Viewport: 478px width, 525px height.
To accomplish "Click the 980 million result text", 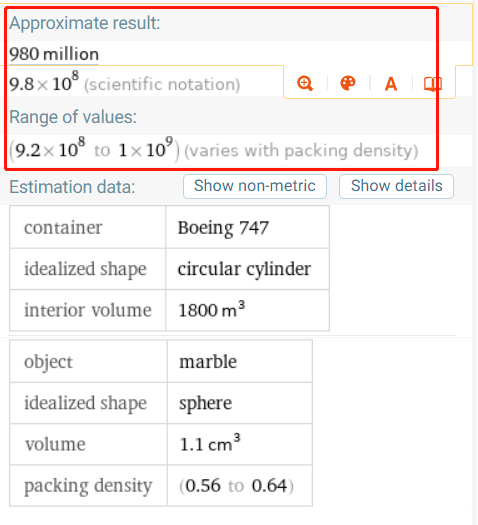I will click(x=54, y=54).
